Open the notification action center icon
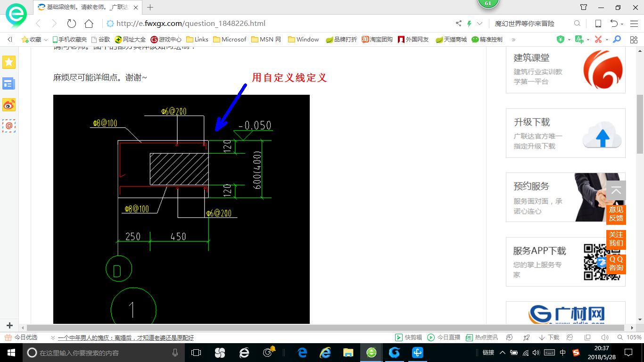Viewport: 644px width, 362px height. point(628,353)
